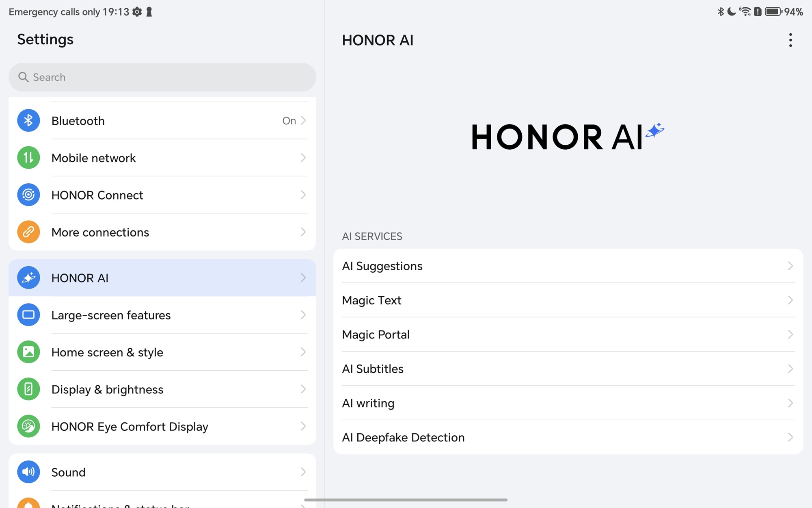Tap the Home screen & style icon
This screenshot has width=812, height=508.
click(28, 352)
